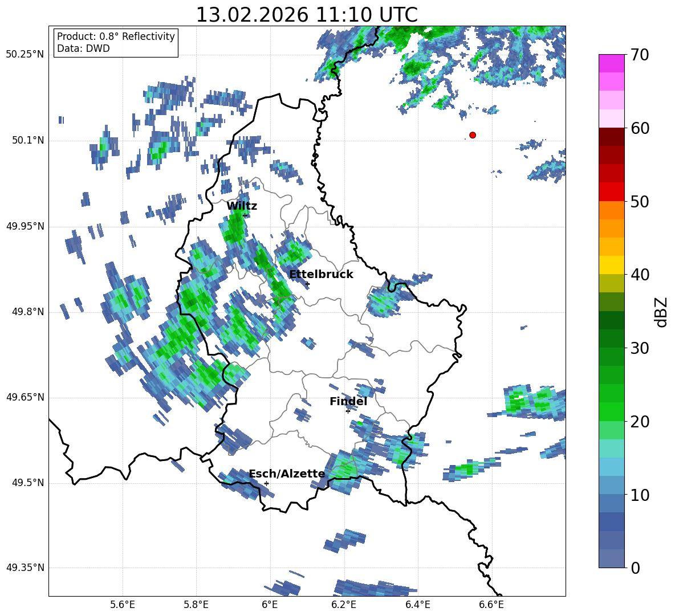Click the Findel station cross marker
675x616 pixels.
(x=348, y=411)
